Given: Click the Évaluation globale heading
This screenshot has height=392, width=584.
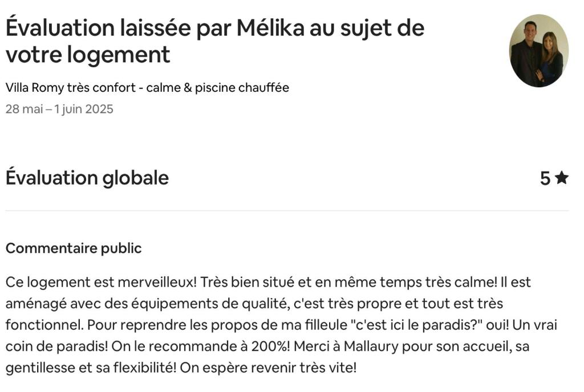Looking at the screenshot, I should [x=87, y=178].
